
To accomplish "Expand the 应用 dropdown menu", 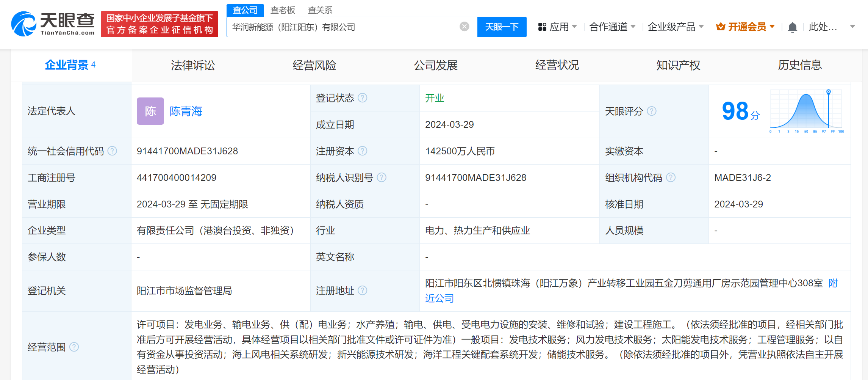I will [558, 27].
